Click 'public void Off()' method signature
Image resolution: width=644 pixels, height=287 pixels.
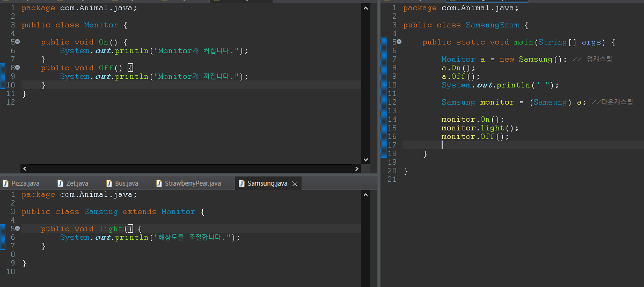tap(82, 68)
